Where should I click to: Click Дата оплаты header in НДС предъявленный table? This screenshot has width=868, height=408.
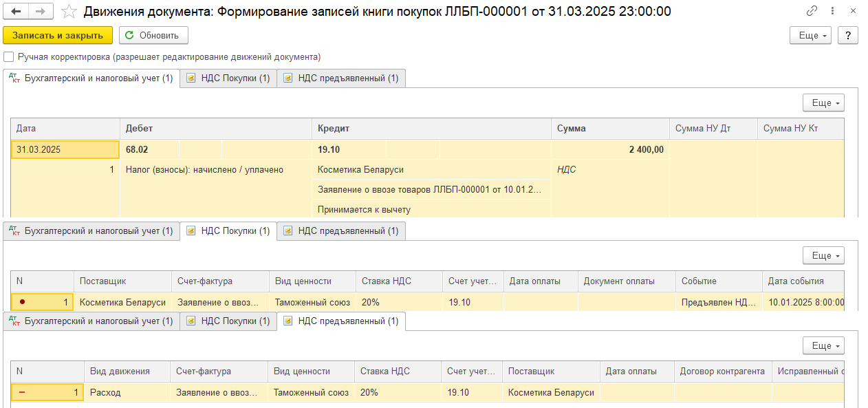637,371
